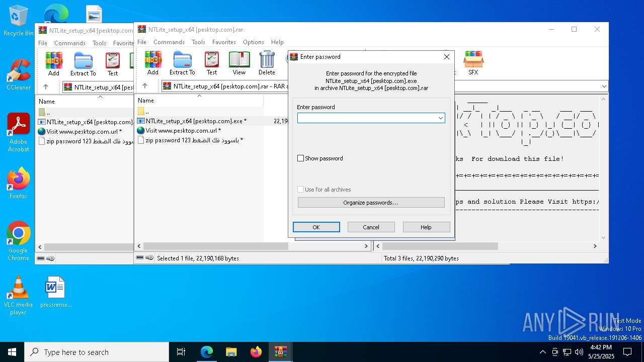Click Extract To in the front WinRAR toolbar

pos(182,63)
